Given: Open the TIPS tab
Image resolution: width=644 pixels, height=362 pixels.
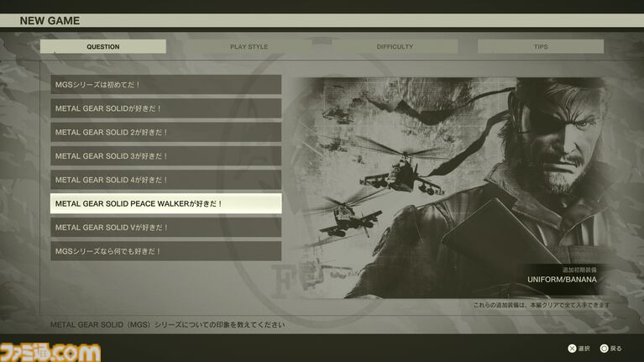Looking at the screenshot, I should 541,46.
